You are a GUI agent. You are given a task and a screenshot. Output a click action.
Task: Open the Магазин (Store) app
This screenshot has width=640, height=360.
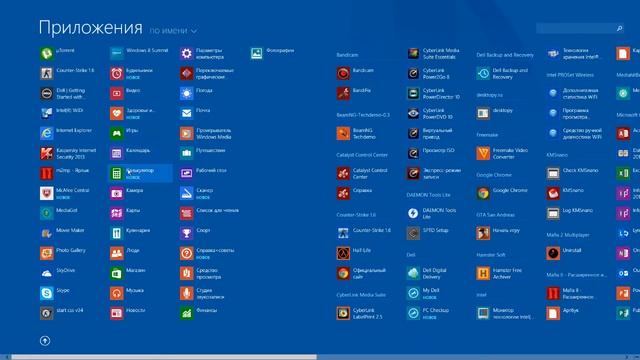(128, 273)
